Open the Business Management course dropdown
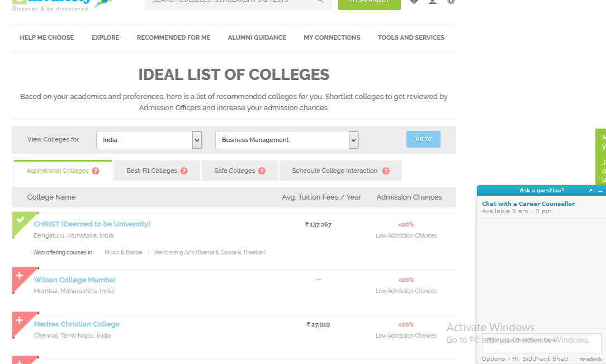 click(x=287, y=140)
